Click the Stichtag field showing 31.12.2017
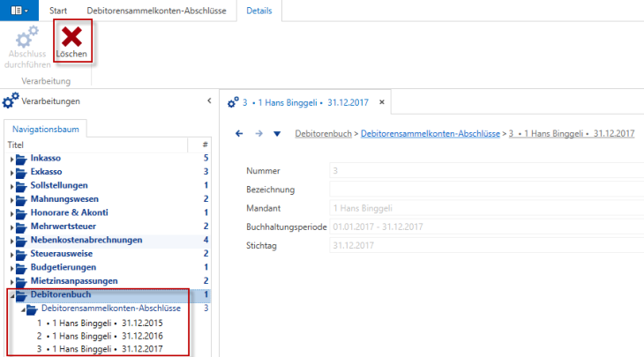The image size is (644, 357). point(487,246)
